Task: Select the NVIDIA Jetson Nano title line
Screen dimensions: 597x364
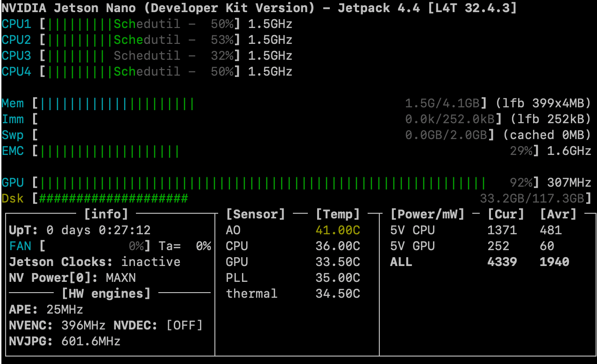Action: [259, 8]
